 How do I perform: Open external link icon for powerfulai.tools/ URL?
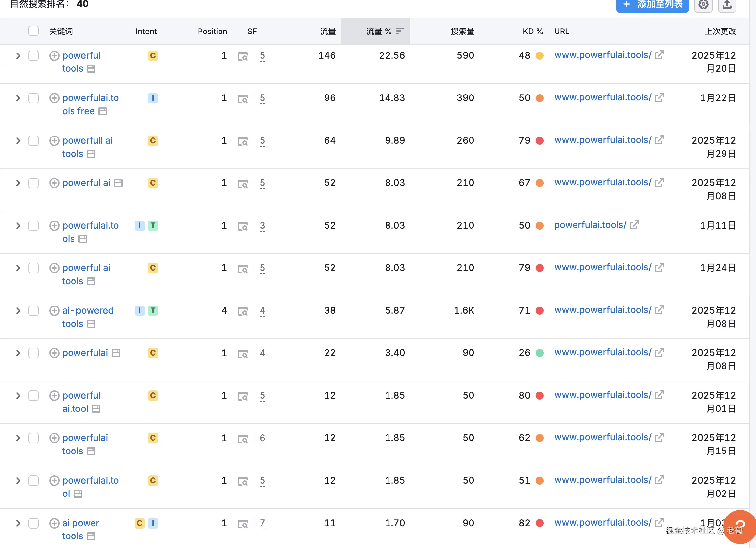[x=634, y=225]
